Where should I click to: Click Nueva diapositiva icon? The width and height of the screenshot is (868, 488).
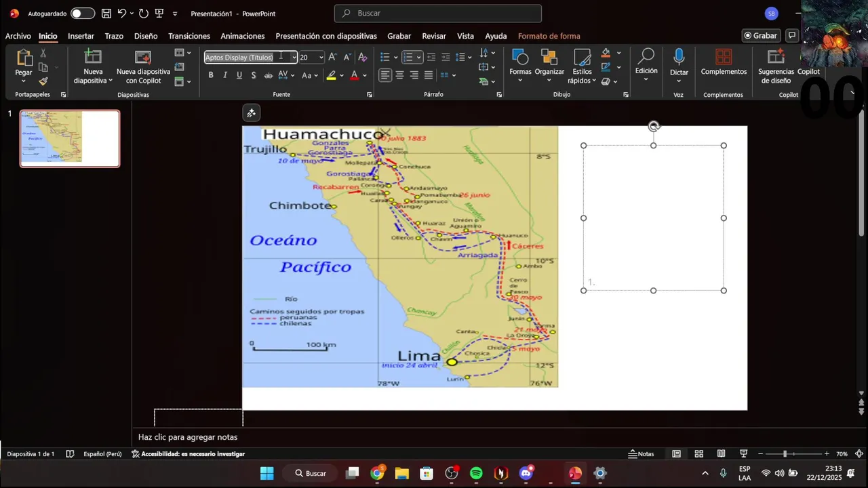(x=93, y=57)
